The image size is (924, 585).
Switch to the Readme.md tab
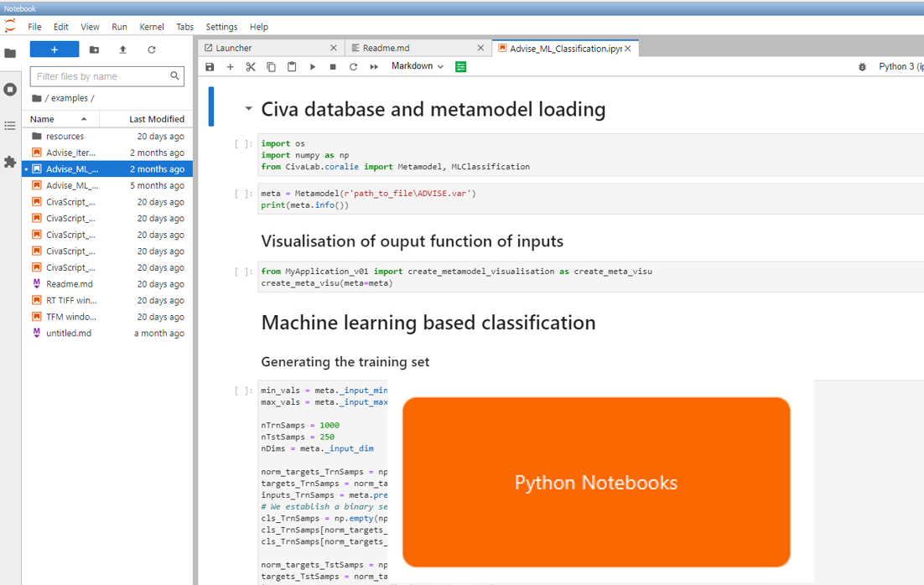(x=418, y=48)
